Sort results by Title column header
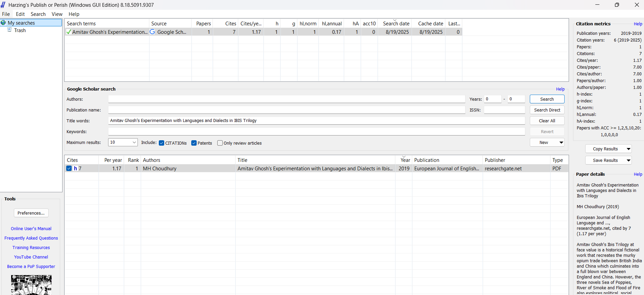The height and width of the screenshot is (295, 644). click(315, 160)
